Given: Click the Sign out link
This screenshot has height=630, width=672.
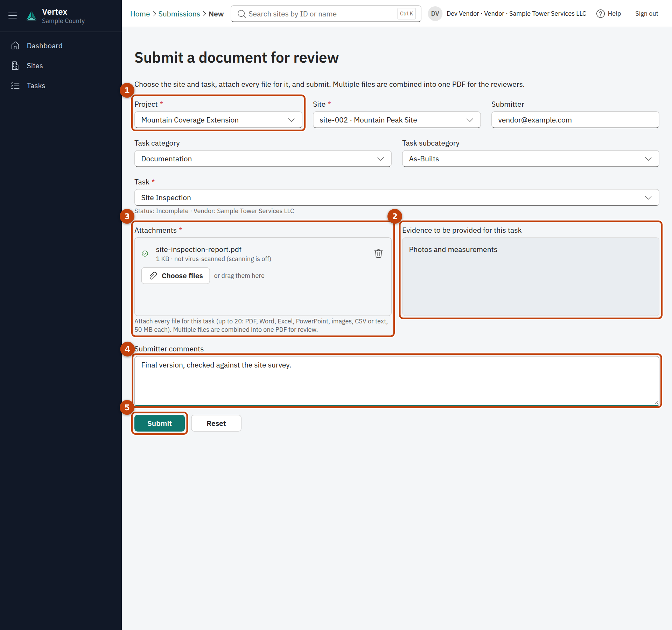Looking at the screenshot, I should pyautogui.click(x=646, y=14).
